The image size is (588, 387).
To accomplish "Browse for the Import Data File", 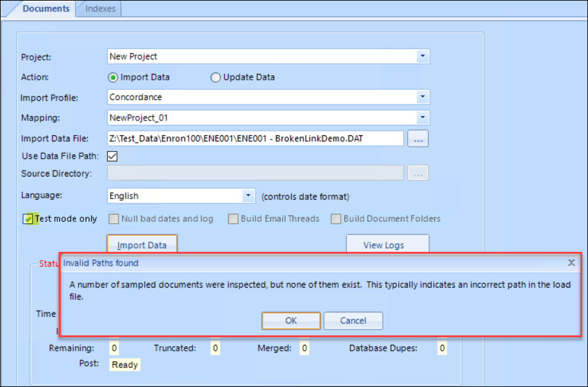I will [417, 138].
